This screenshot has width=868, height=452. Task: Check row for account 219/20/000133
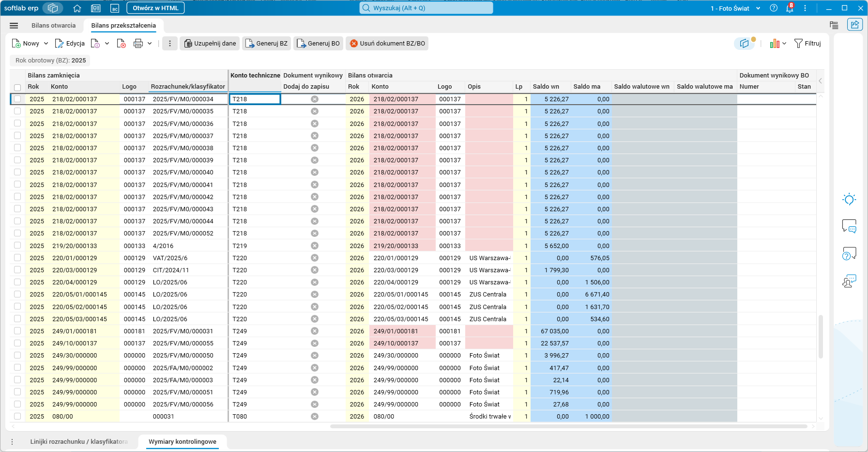click(17, 246)
